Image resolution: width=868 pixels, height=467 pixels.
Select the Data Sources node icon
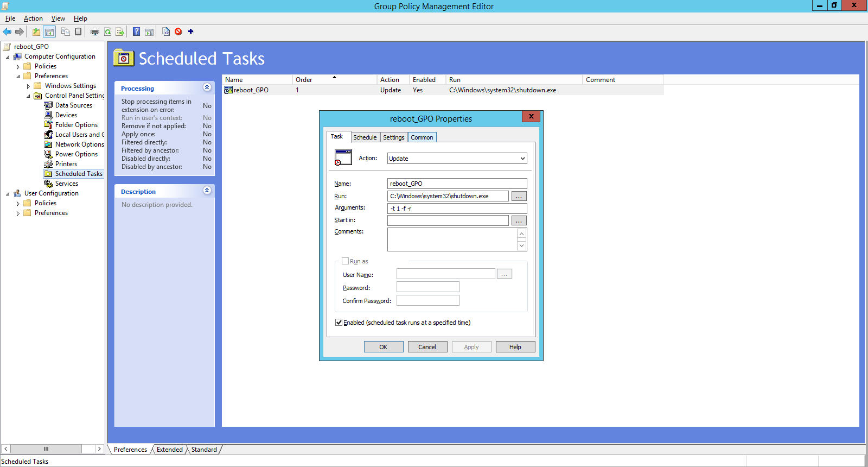click(x=48, y=105)
